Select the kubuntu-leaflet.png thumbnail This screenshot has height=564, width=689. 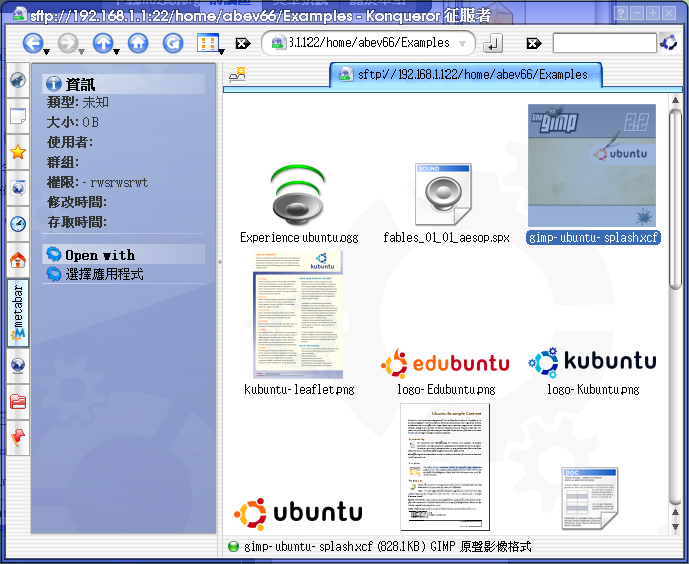(298, 315)
